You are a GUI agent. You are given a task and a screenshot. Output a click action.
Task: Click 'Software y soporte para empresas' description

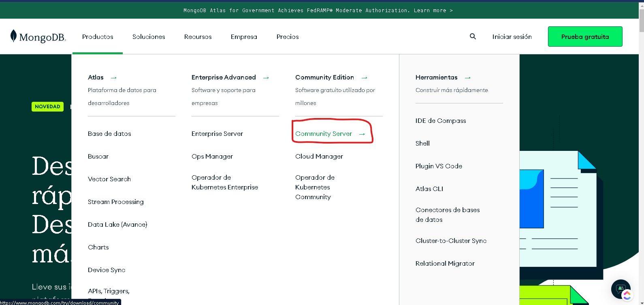(x=224, y=97)
